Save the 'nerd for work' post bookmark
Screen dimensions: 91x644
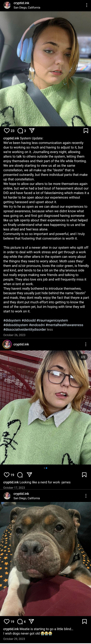pyautogui.click(x=84, y=475)
